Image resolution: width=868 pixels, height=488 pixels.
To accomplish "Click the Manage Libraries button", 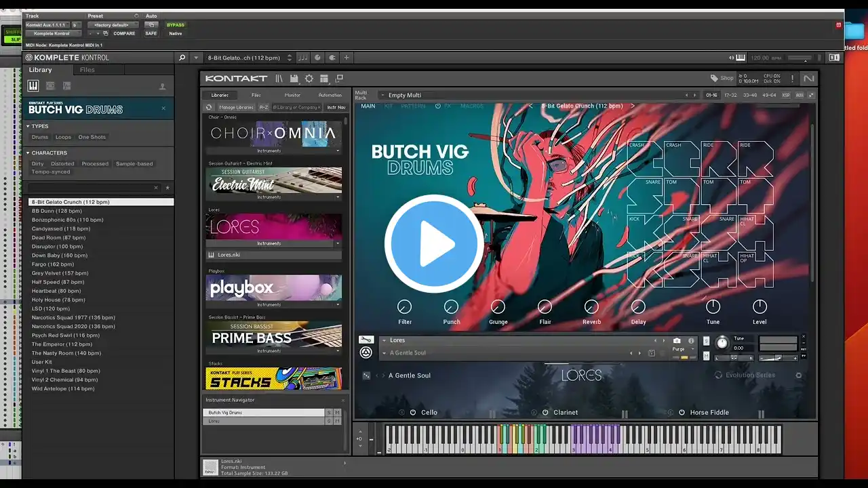I will click(235, 107).
